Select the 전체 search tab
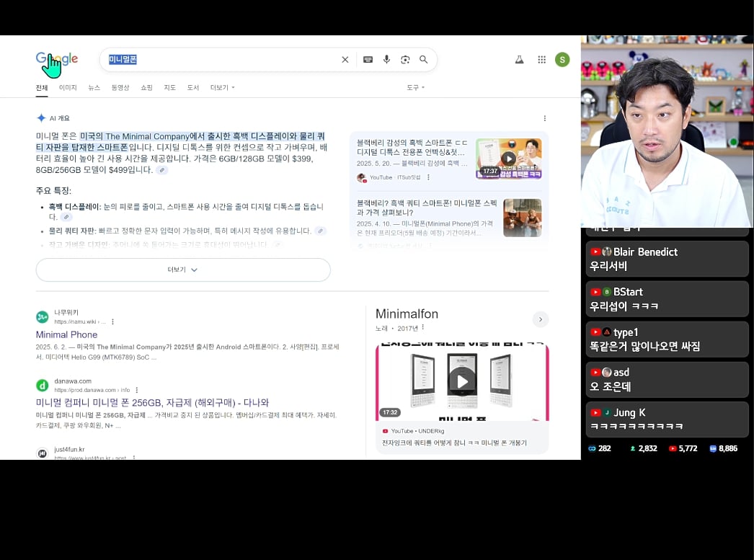The image size is (754, 560). pos(42,87)
